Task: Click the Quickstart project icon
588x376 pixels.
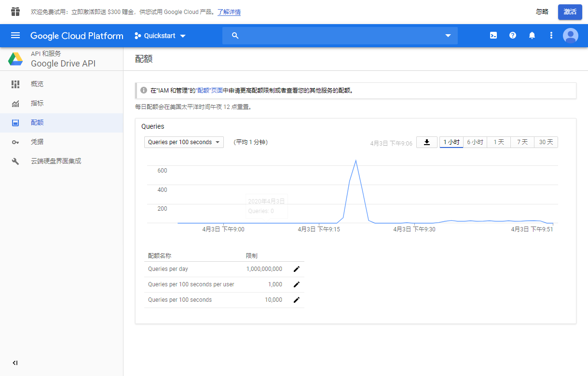Action: (x=137, y=36)
